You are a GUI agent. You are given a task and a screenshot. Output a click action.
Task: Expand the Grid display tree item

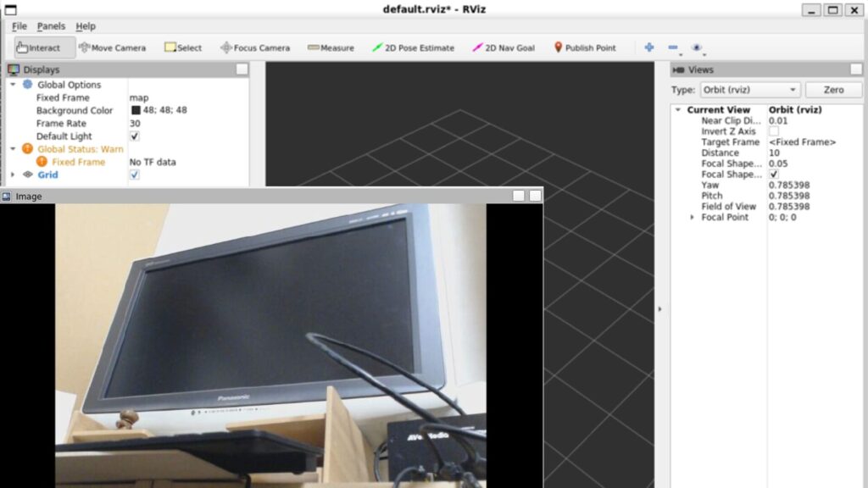13,175
